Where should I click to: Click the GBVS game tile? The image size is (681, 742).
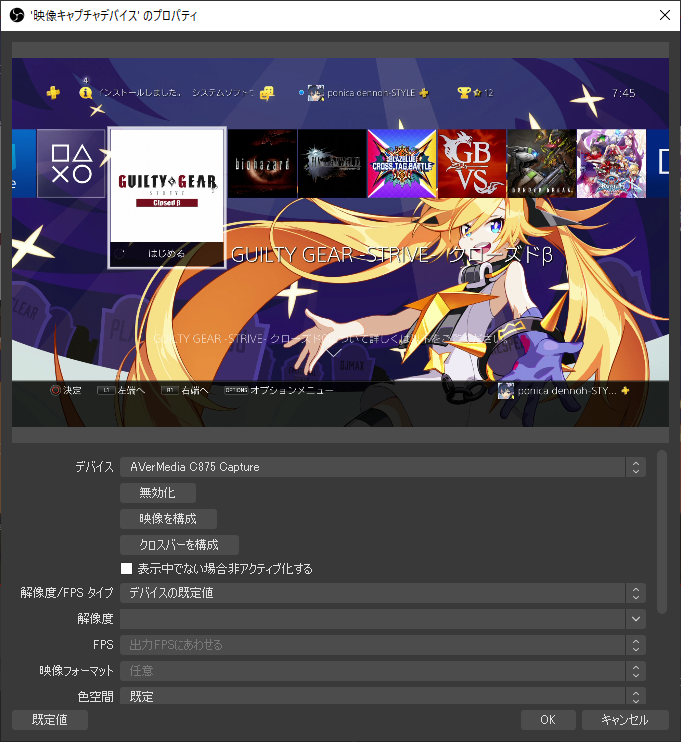coord(472,163)
